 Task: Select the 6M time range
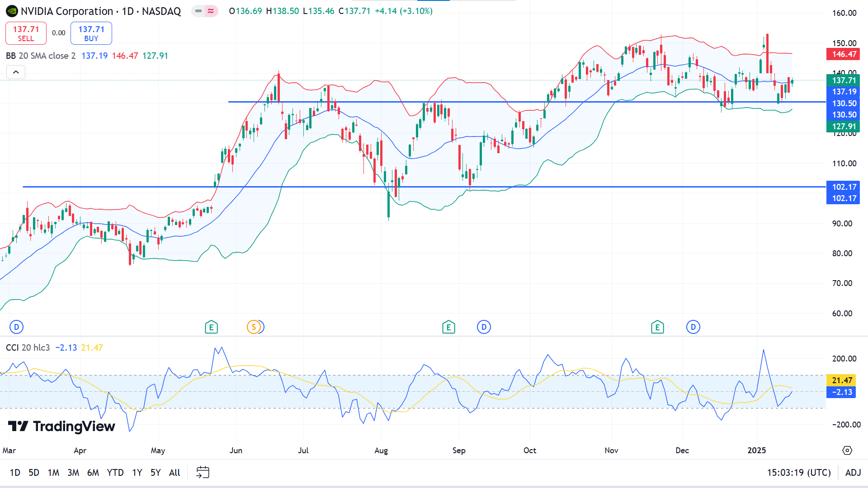[x=93, y=473]
